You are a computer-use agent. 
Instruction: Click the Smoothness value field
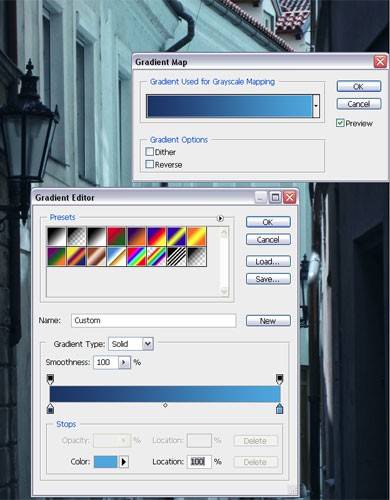(x=106, y=362)
